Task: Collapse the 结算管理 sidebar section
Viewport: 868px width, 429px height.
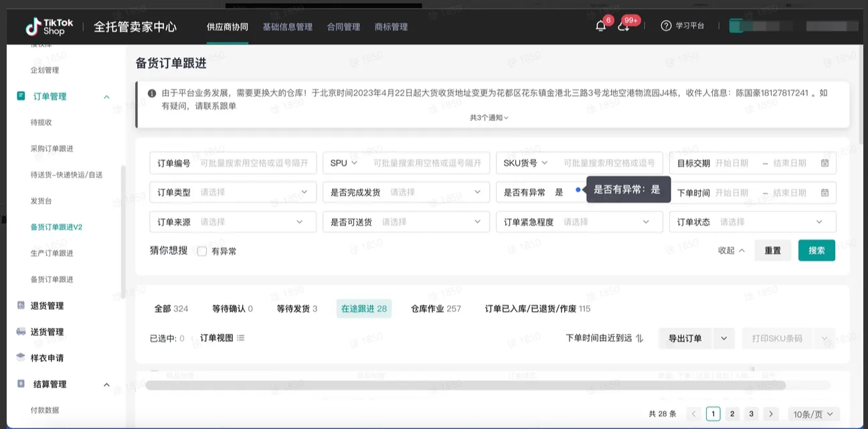Action: tap(106, 385)
